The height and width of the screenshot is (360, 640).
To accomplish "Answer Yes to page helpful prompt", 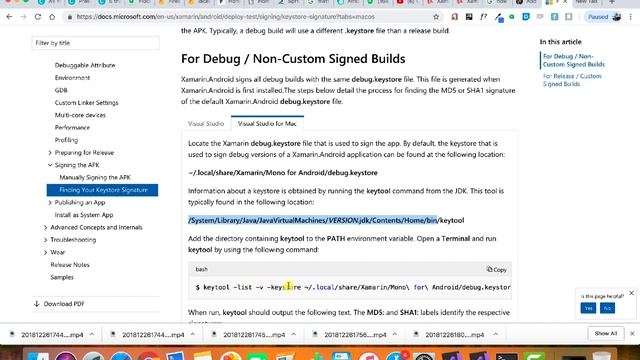I will click(x=588, y=308).
